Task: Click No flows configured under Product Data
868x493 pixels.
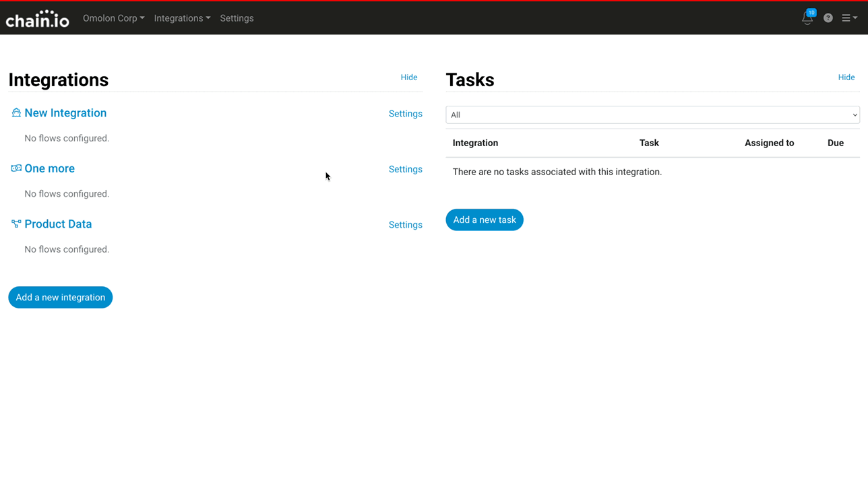Action: coord(67,249)
